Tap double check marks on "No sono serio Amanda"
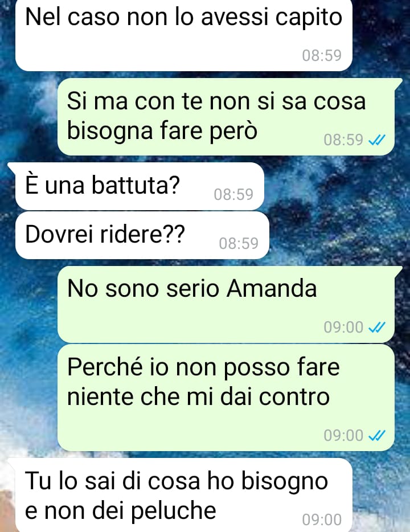Image resolution: width=410 pixels, height=532 pixels. tap(377, 327)
